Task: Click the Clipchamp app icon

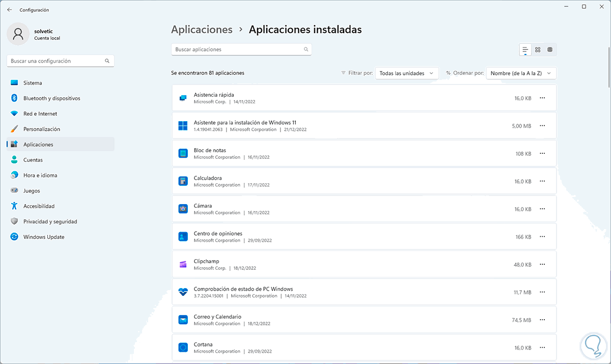Action: [183, 264]
